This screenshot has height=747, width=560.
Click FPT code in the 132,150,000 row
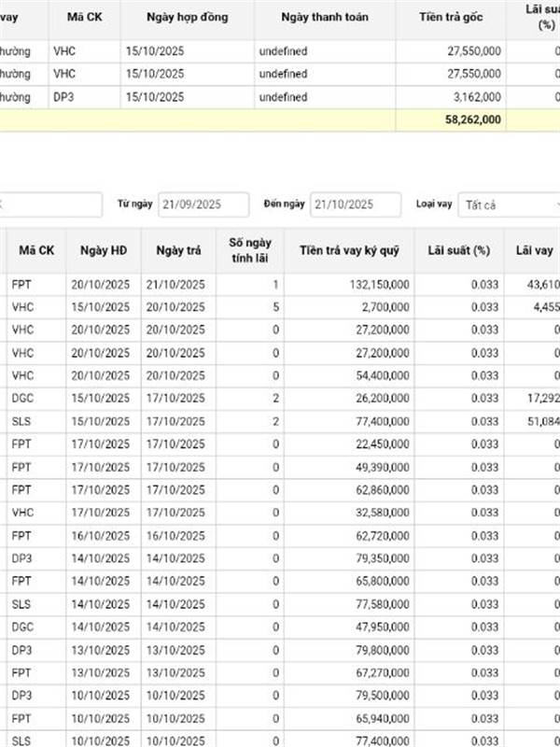(21, 285)
